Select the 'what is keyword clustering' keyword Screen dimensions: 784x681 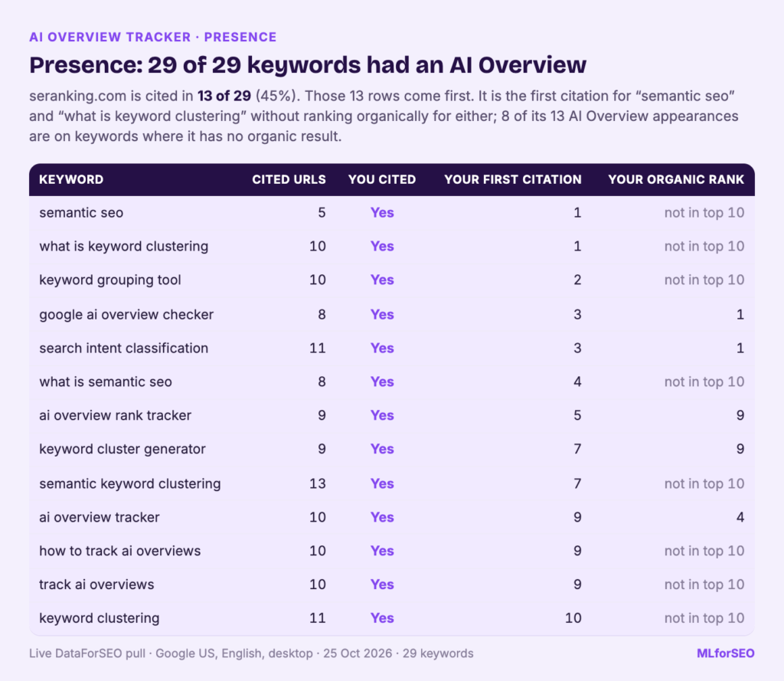[123, 246]
